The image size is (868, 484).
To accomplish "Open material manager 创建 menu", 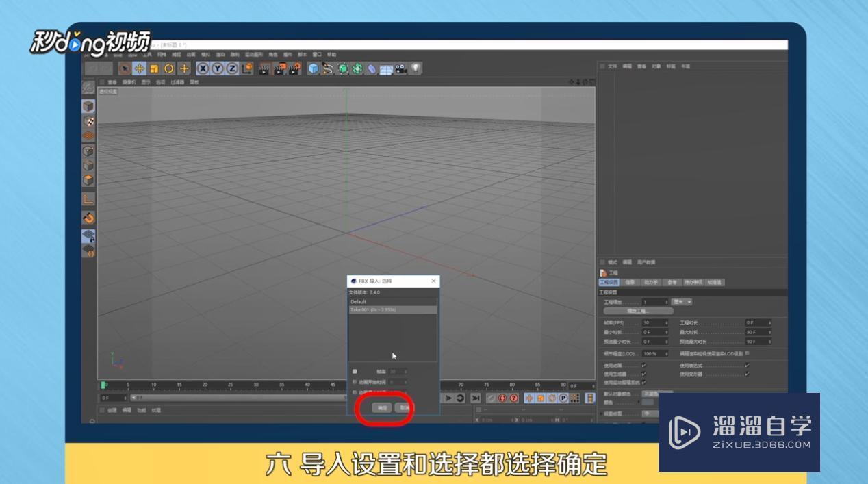I will pos(112,410).
